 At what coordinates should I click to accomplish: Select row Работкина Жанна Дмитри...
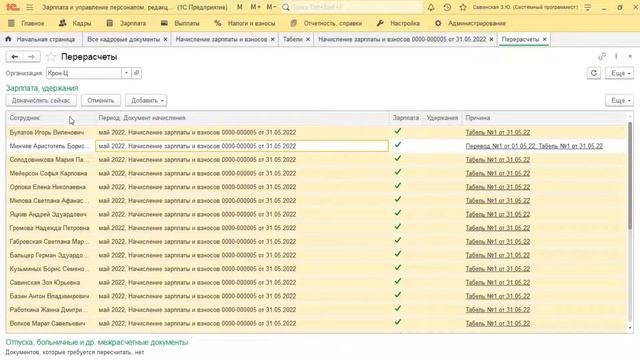[x=316, y=310]
